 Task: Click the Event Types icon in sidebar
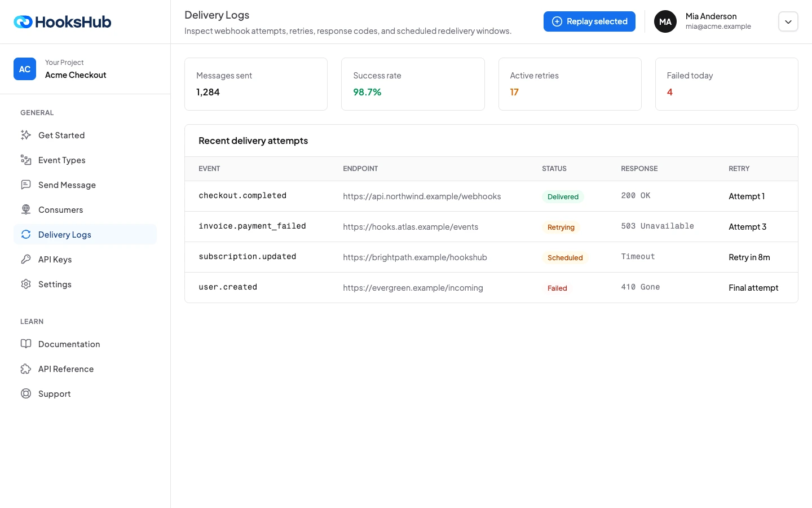(26, 160)
